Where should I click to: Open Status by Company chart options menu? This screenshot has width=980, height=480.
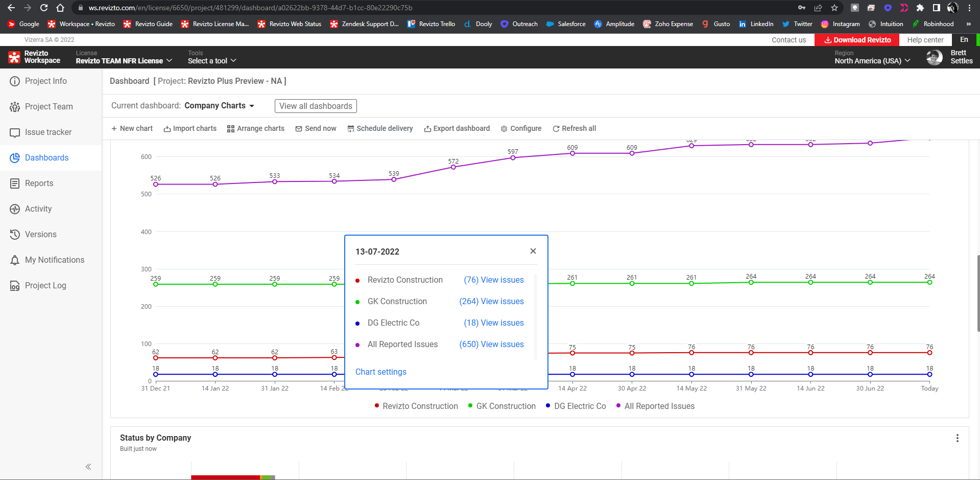tap(957, 439)
